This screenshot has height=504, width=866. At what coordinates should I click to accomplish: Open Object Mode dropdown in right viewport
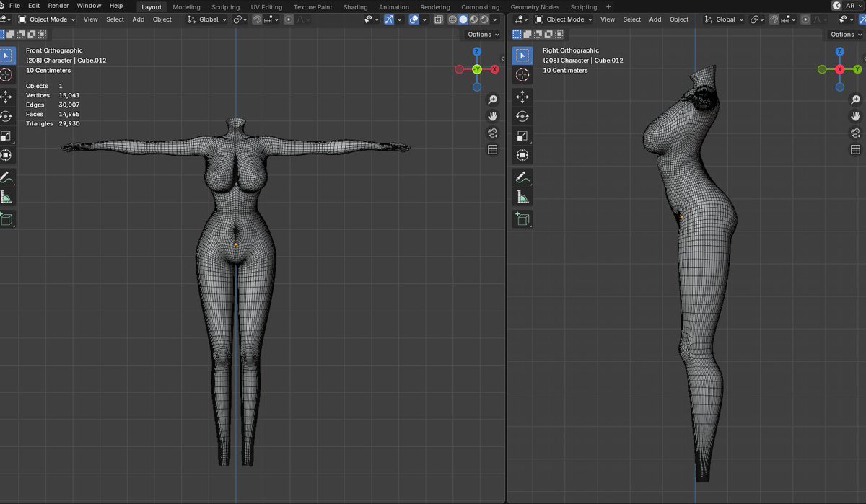pos(563,19)
